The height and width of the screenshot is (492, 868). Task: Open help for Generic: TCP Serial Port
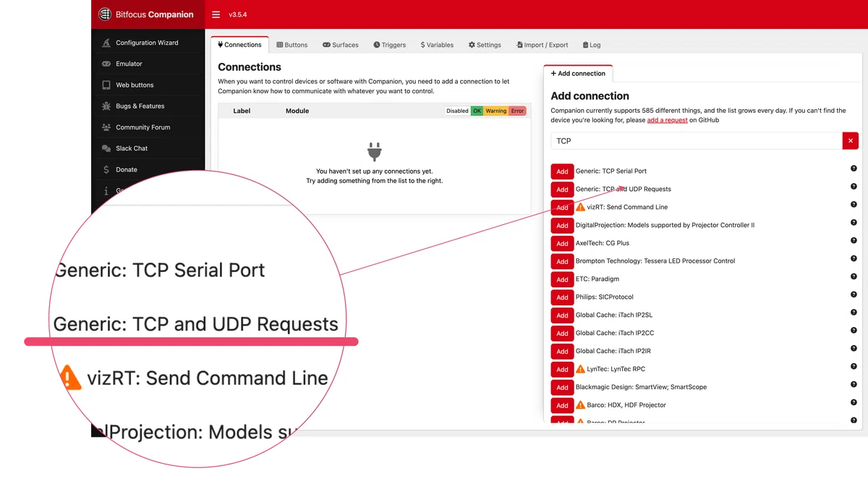point(854,169)
